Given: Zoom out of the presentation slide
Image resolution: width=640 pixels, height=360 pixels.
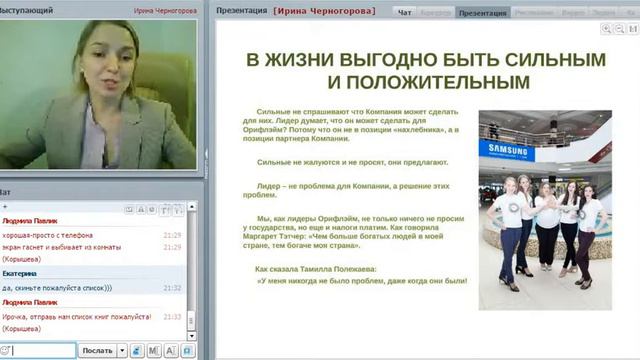Looking at the screenshot, I should 620,29.
